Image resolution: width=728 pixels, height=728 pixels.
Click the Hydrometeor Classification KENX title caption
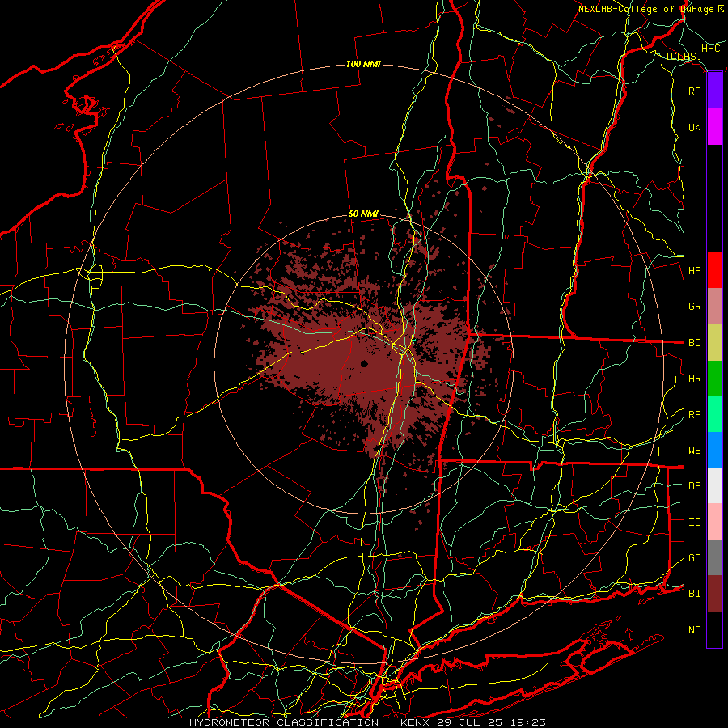click(x=367, y=722)
